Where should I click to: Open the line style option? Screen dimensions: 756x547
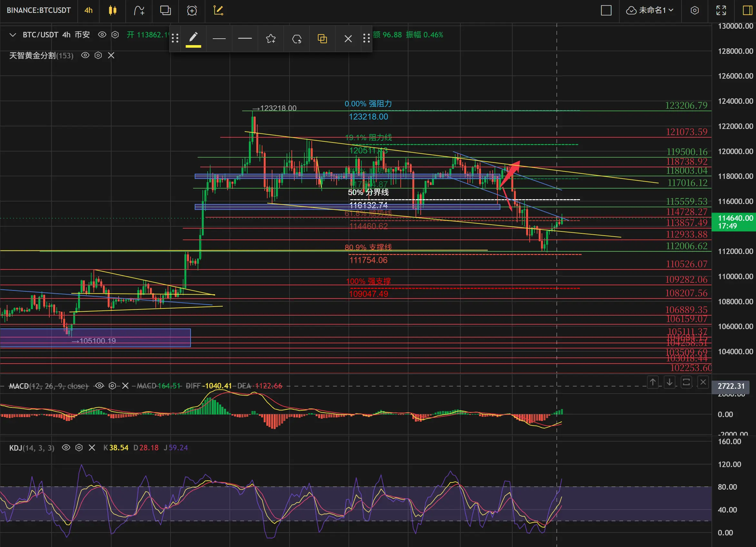245,39
